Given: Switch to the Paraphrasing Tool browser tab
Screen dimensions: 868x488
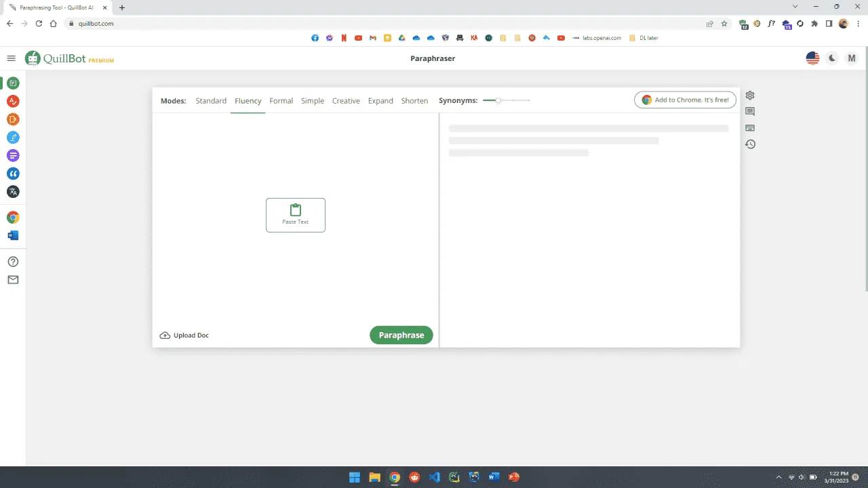Looking at the screenshot, I should pyautogui.click(x=57, y=7).
